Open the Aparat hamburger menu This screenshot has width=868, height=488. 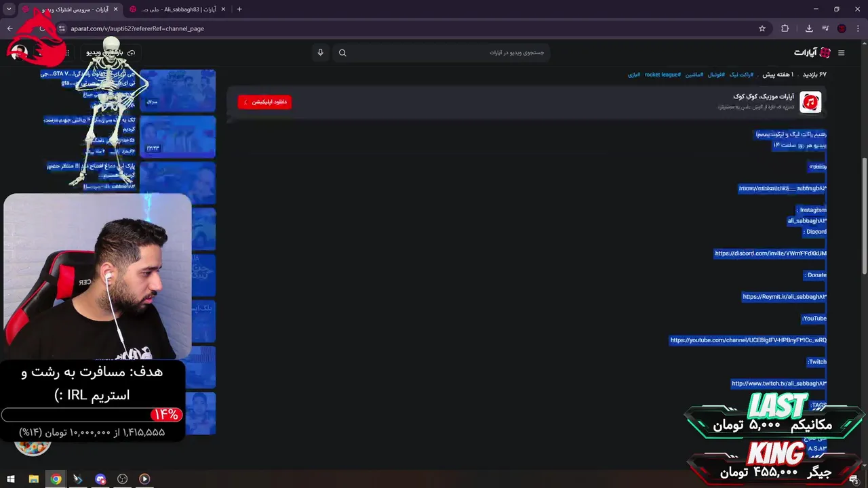pyautogui.click(x=841, y=53)
